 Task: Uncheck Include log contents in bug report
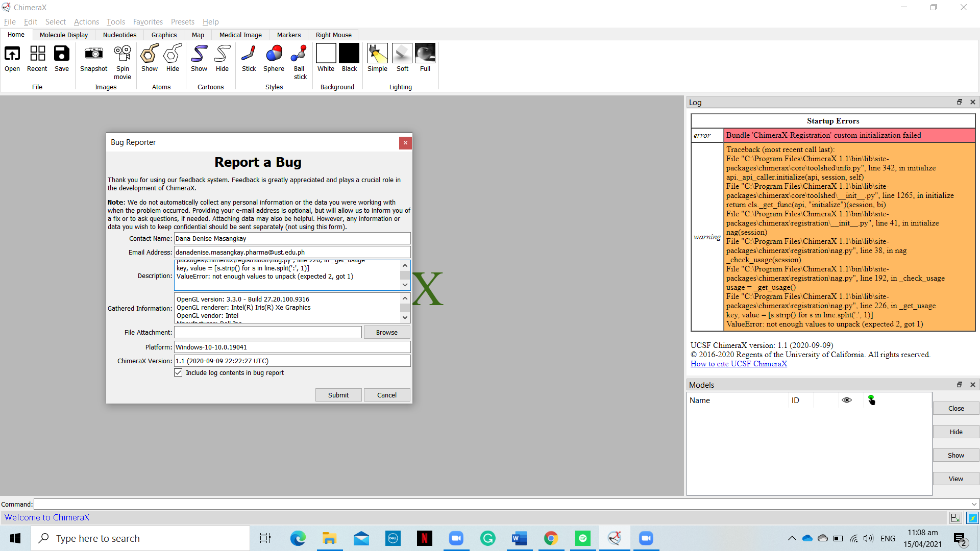pyautogui.click(x=178, y=373)
